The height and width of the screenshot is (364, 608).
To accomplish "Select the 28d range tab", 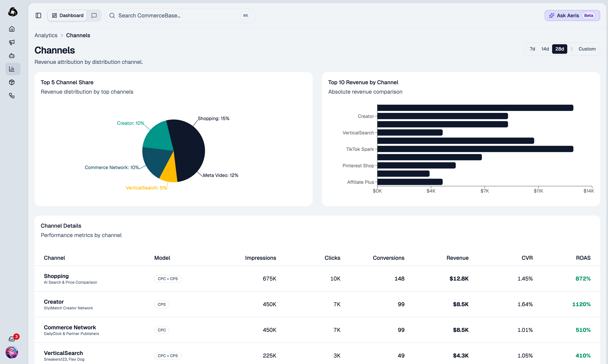I will [559, 49].
